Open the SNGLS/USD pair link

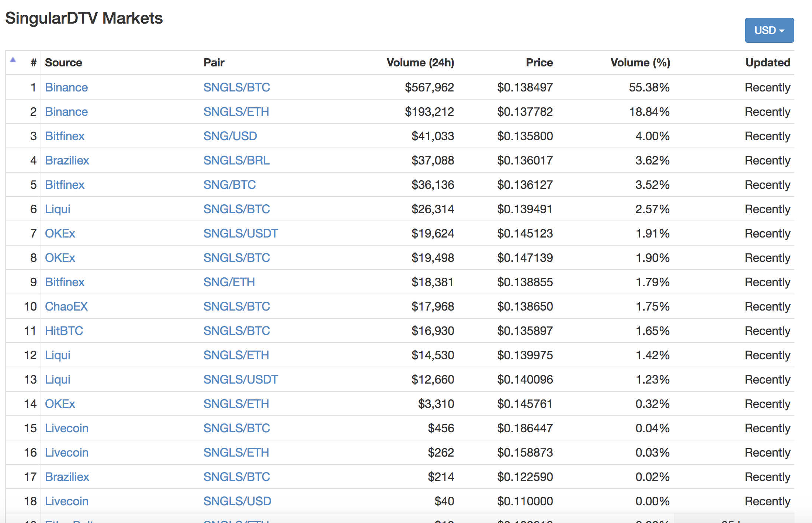237,501
